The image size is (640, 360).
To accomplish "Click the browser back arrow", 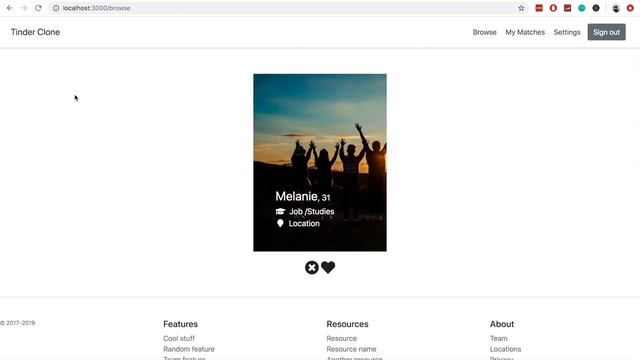I will [x=9, y=8].
